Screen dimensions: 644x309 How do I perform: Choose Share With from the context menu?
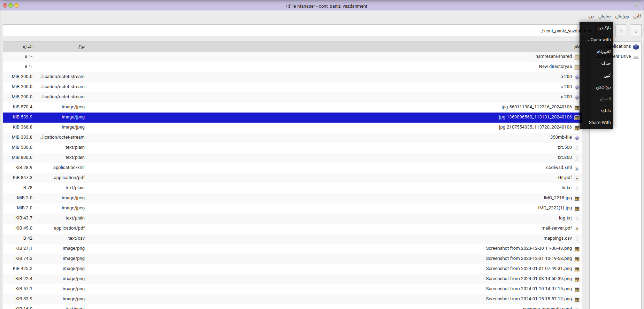pyautogui.click(x=596, y=123)
